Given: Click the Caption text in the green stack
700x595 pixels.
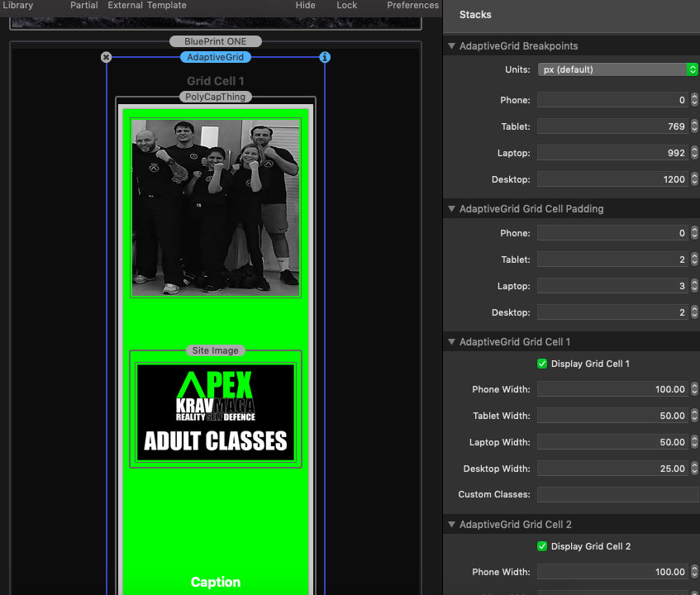Looking at the screenshot, I should tap(216, 582).
